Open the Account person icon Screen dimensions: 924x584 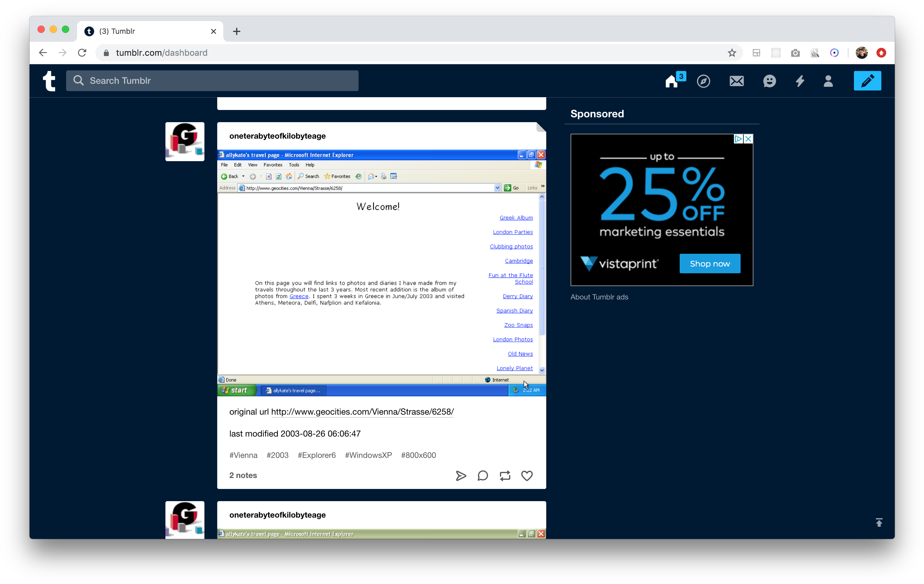828,81
